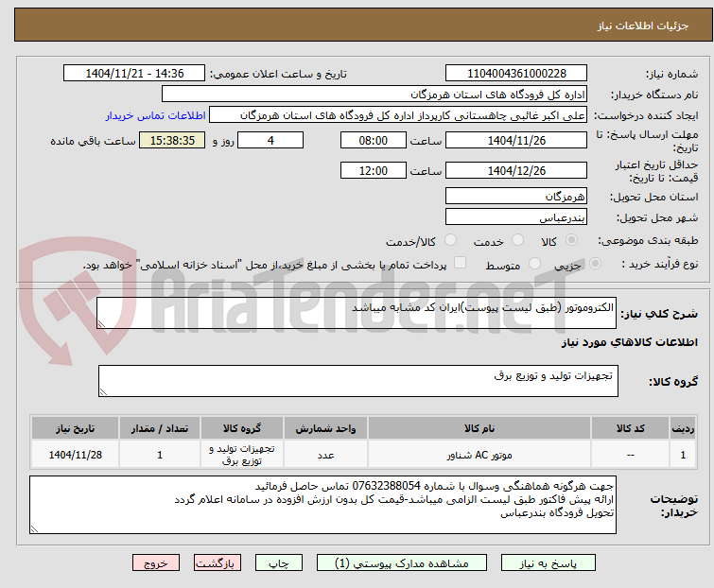Click the گروه کالا table column header

click(x=242, y=428)
